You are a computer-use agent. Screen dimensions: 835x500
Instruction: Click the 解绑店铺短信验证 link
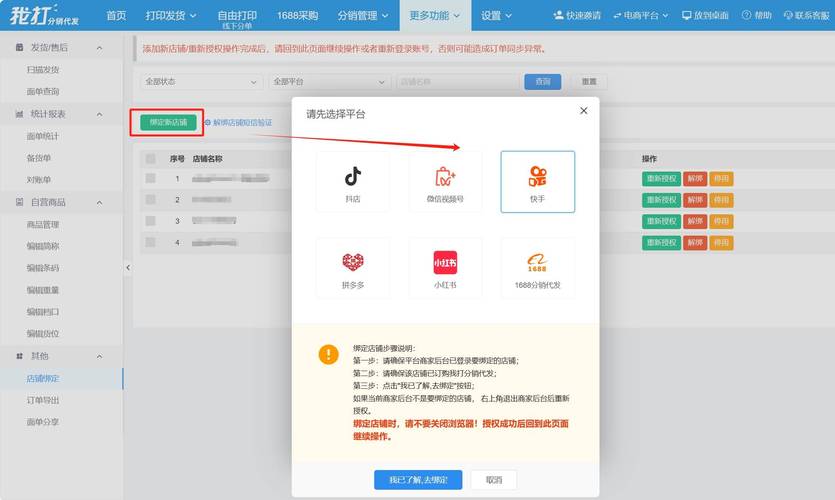(x=243, y=122)
